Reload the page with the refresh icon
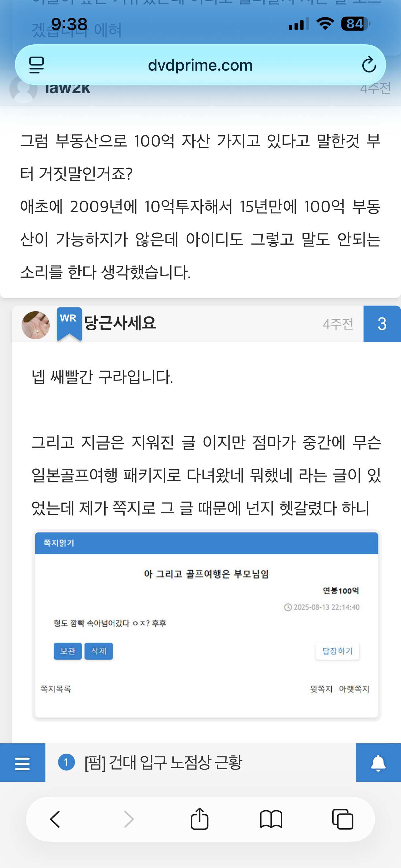Image resolution: width=401 pixels, height=868 pixels. click(x=369, y=64)
